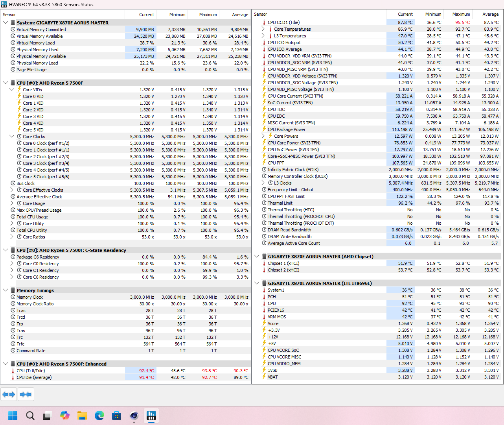Collapse the C-State Residency section
The width and height of the screenshot is (504, 425).
point(5,250)
